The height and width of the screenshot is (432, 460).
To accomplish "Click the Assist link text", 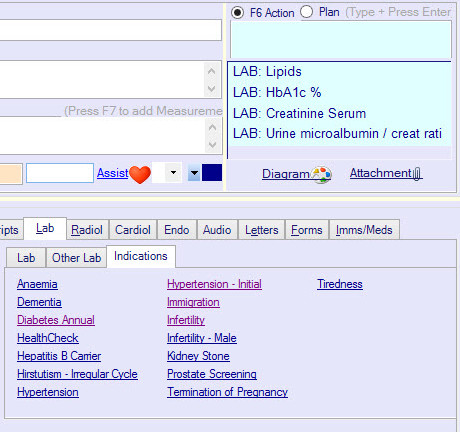I will click(x=113, y=173).
